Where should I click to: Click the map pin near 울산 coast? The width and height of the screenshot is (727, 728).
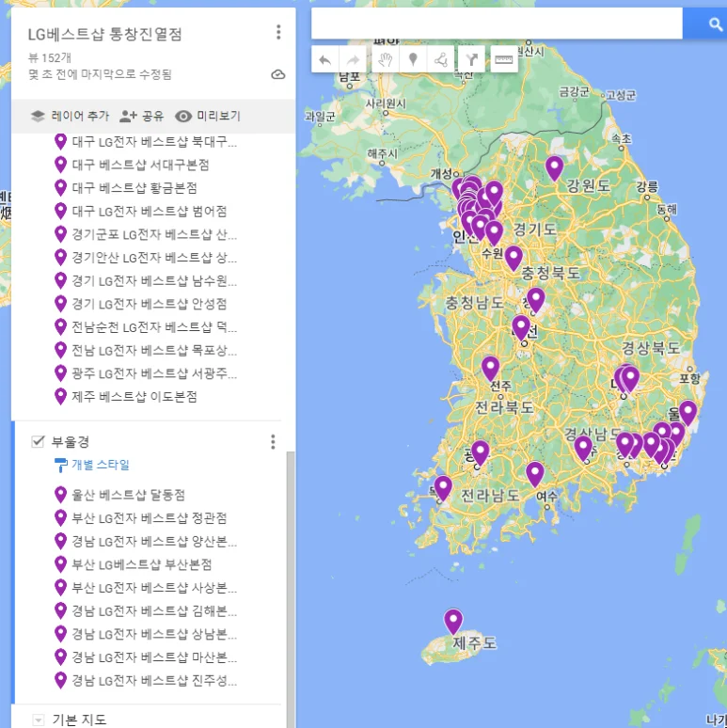click(687, 413)
